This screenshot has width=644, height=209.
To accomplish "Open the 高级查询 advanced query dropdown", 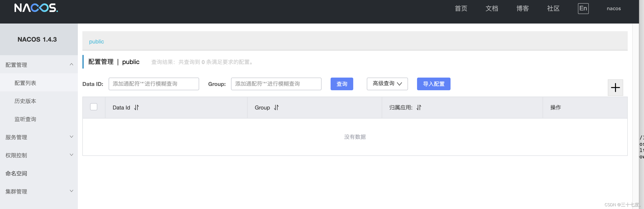I will pyautogui.click(x=387, y=84).
